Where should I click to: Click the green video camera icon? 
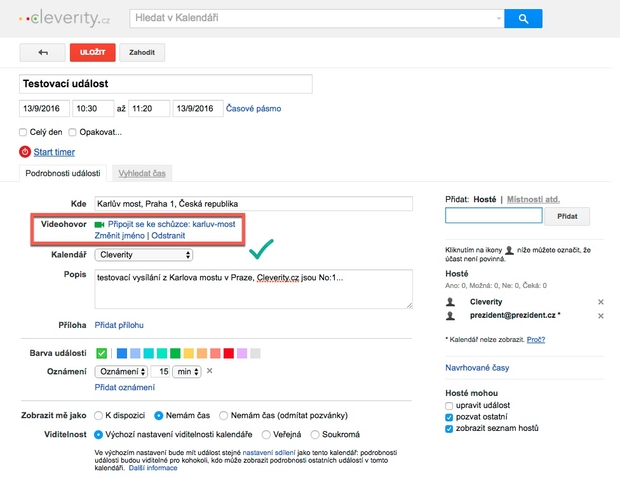[99, 225]
